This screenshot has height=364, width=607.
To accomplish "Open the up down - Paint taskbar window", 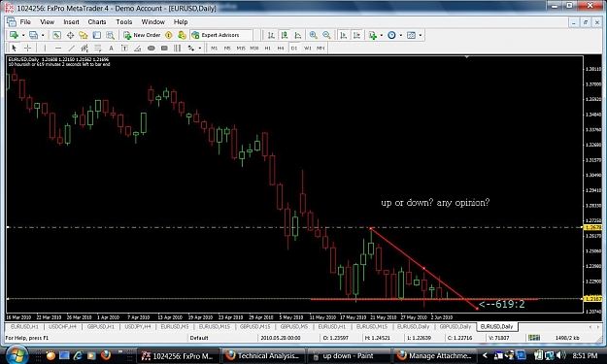I will click(348, 356).
